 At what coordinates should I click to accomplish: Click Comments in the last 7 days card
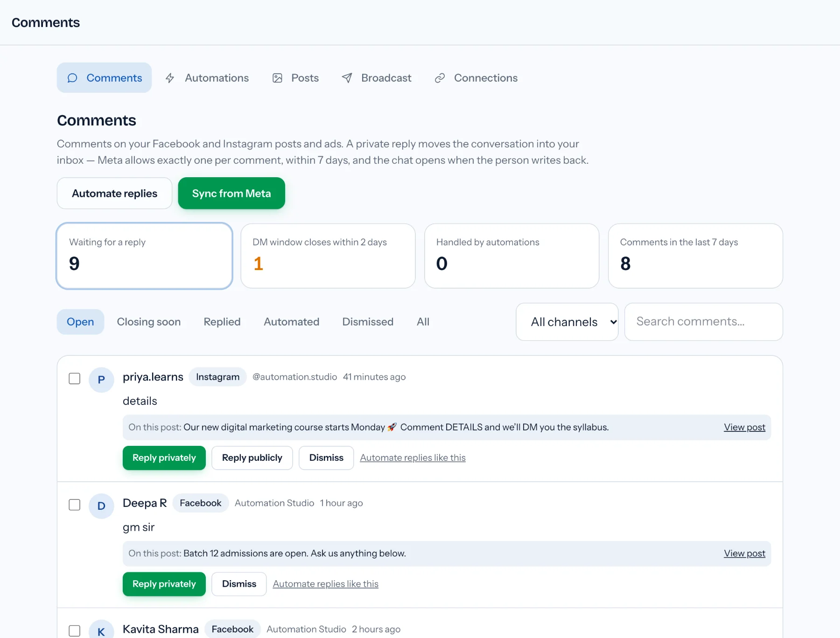point(695,256)
